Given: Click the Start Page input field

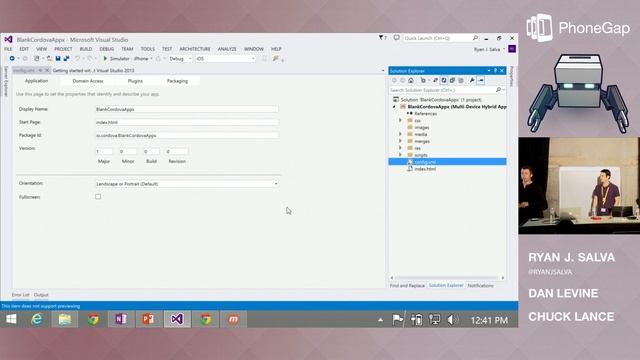Looking at the screenshot, I should [187, 122].
